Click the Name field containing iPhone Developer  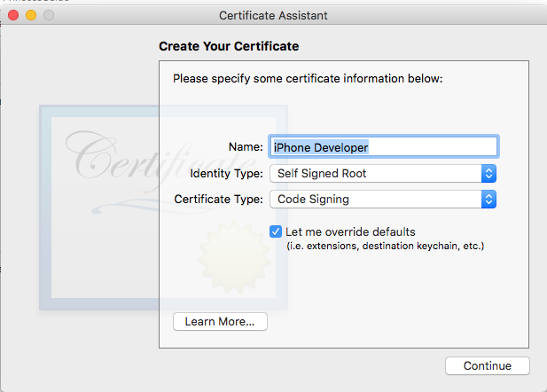(383, 146)
